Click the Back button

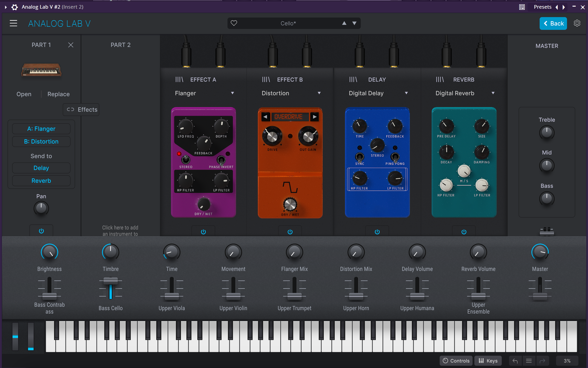point(553,23)
